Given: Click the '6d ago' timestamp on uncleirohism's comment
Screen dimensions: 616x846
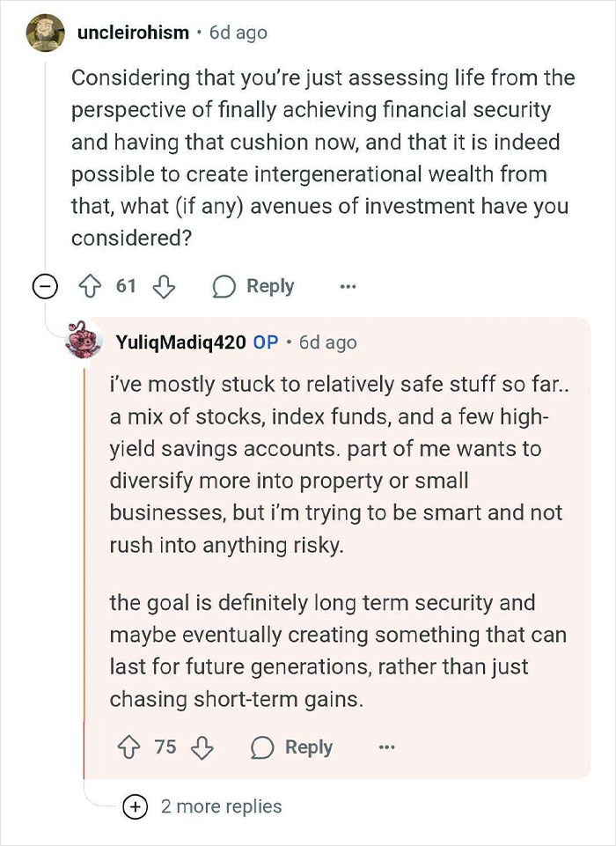Looking at the screenshot, I should [238, 33].
